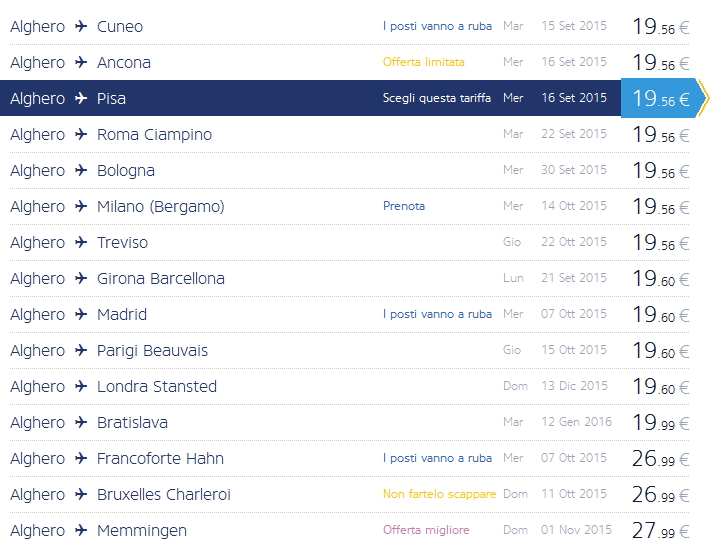
Task: Click the plane icon beside Girona Barcellona
Action: (x=81, y=279)
